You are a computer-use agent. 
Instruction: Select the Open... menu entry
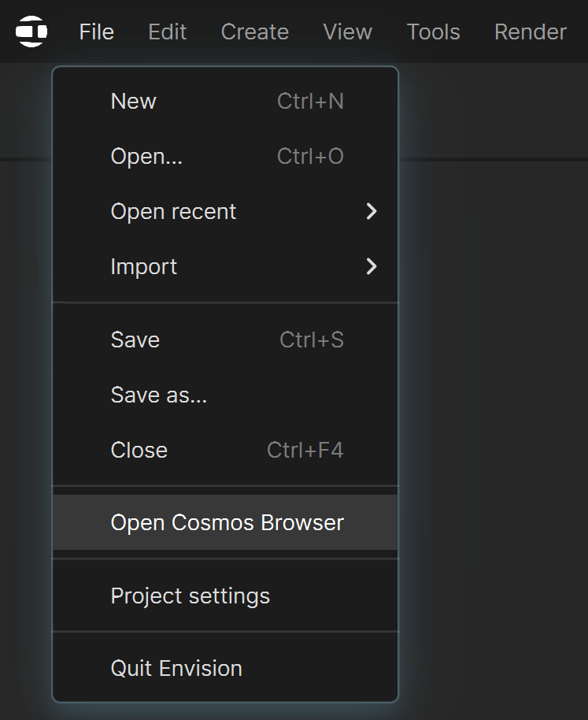[x=225, y=156]
